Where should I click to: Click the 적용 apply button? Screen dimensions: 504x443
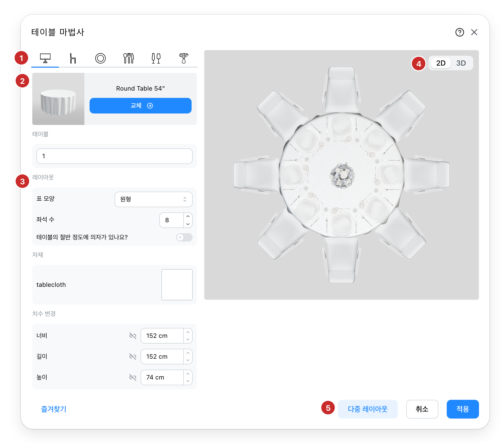click(463, 409)
